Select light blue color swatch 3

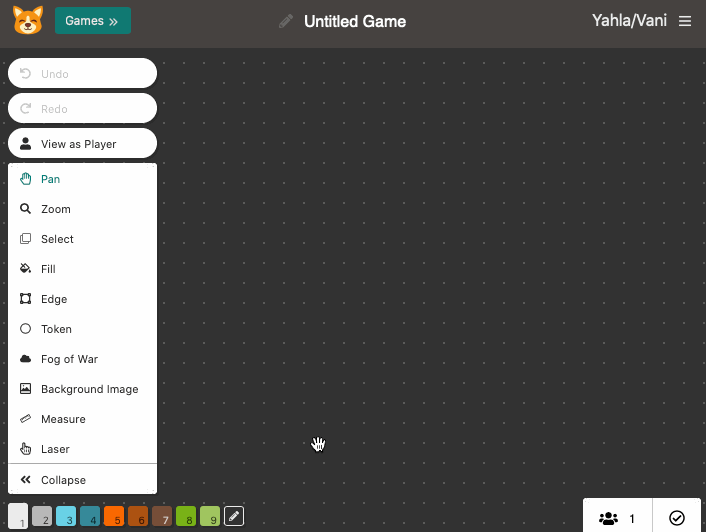click(66, 516)
